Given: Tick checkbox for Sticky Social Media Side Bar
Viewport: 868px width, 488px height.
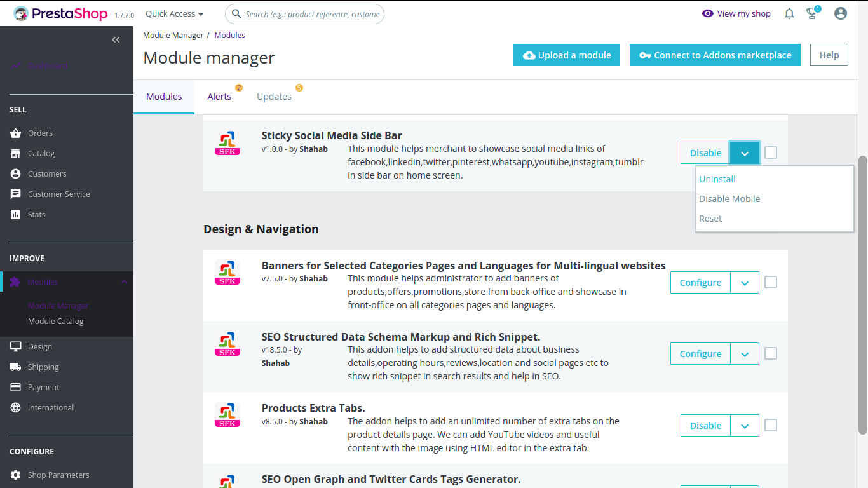Looking at the screenshot, I should pyautogui.click(x=771, y=152).
